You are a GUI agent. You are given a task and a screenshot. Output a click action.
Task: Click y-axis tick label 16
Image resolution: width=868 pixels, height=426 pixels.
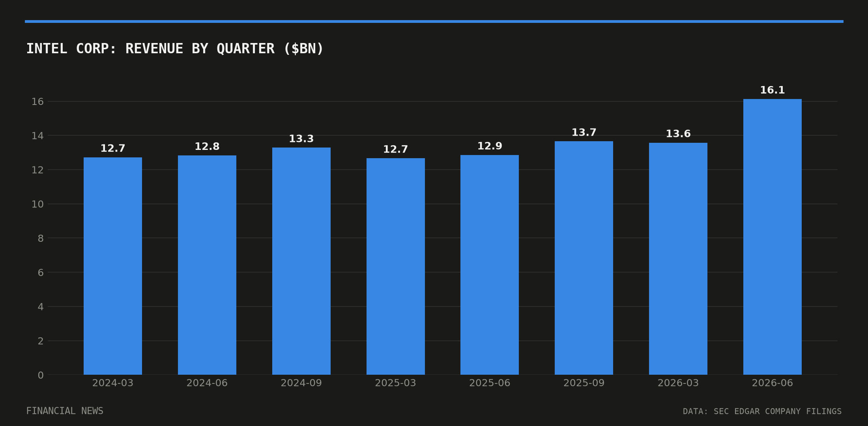point(37,102)
